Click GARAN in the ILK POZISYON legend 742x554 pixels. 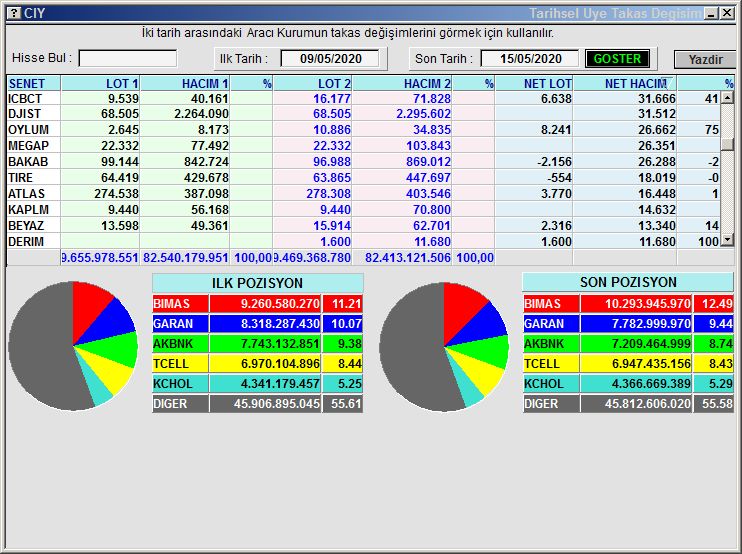pyautogui.click(x=180, y=324)
